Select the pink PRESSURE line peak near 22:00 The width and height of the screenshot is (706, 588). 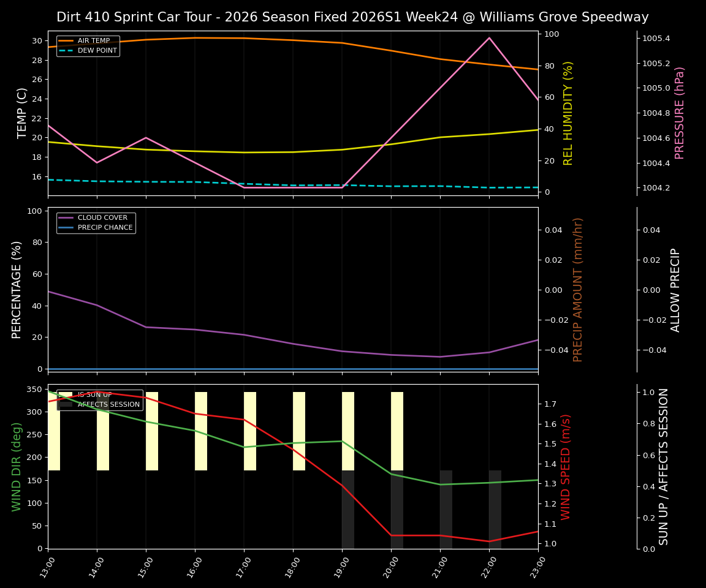click(x=490, y=37)
